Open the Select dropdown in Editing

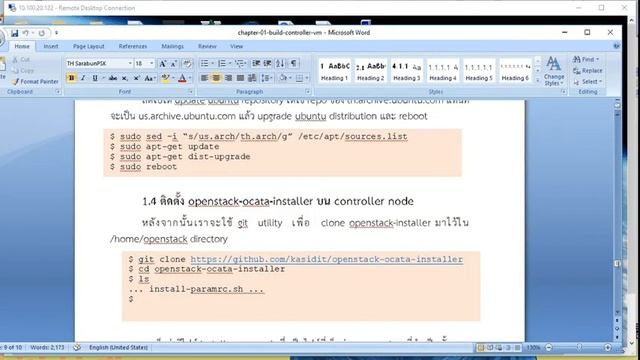pyautogui.click(x=588, y=82)
